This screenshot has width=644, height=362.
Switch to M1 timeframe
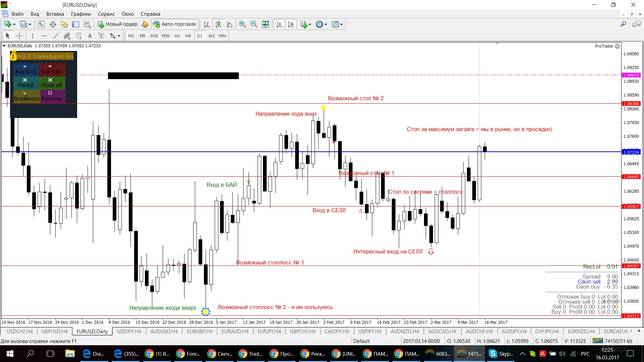[x=131, y=36]
